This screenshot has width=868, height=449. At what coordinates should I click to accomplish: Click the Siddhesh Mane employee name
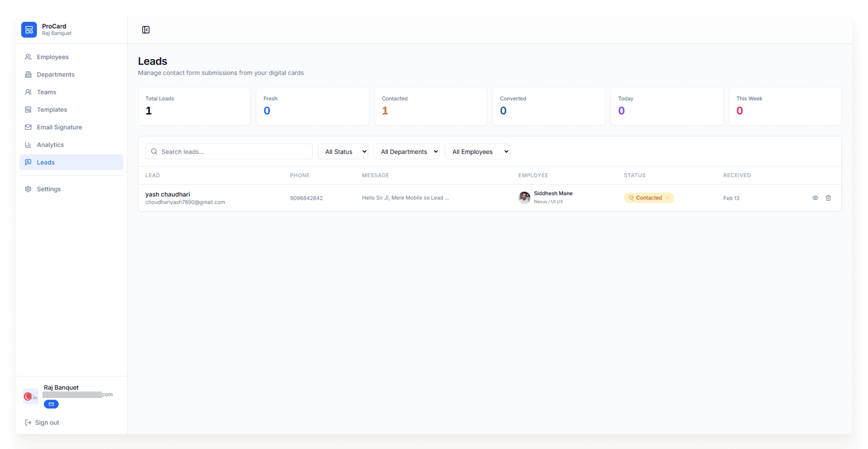tap(553, 193)
